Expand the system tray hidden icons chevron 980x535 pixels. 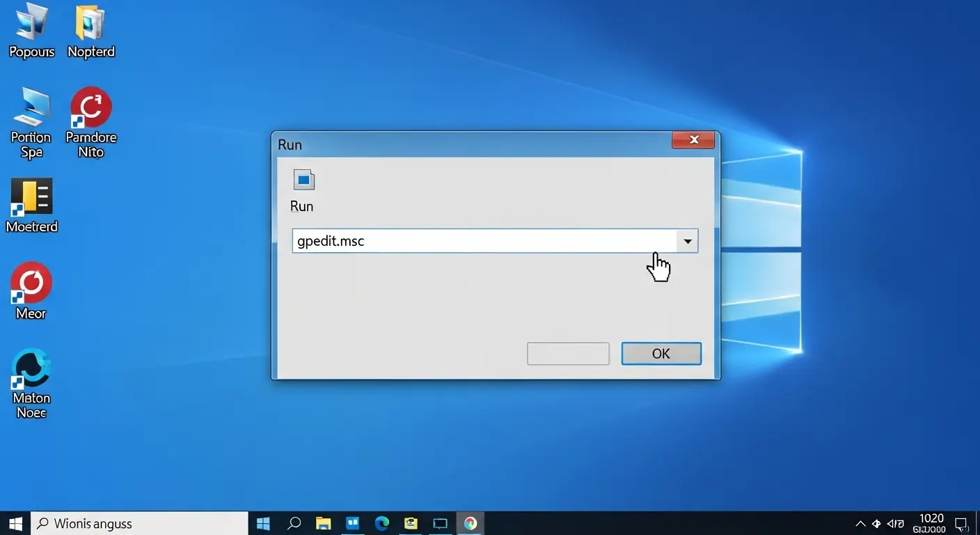(860, 523)
